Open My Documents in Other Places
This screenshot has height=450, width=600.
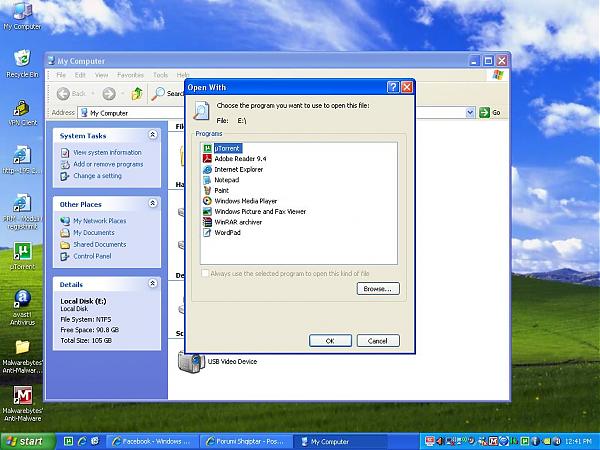click(x=94, y=233)
